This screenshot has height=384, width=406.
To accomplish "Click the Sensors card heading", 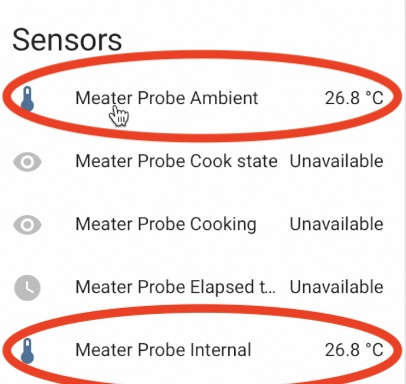I will pos(67,40).
